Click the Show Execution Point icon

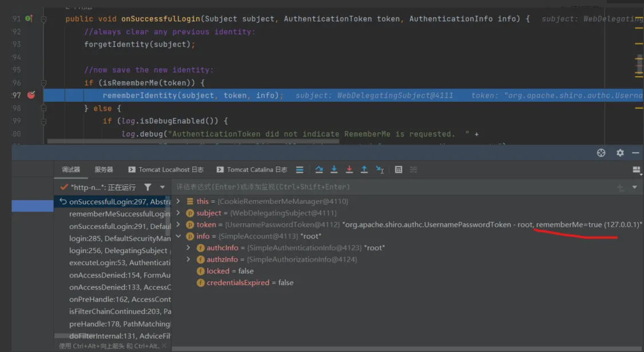point(300,169)
